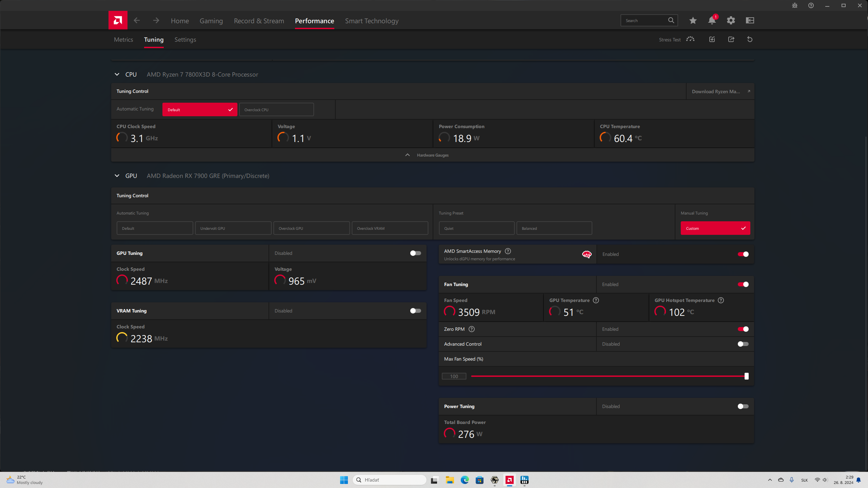Image resolution: width=868 pixels, height=488 pixels.
Task: Enable the GPU Tuning toggle
Action: pos(415,253)
